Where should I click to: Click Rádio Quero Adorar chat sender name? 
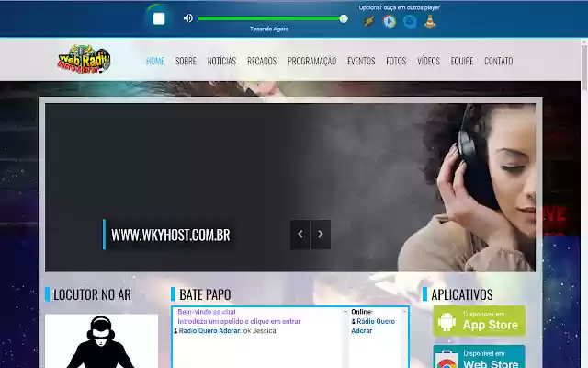pos(210,331)
